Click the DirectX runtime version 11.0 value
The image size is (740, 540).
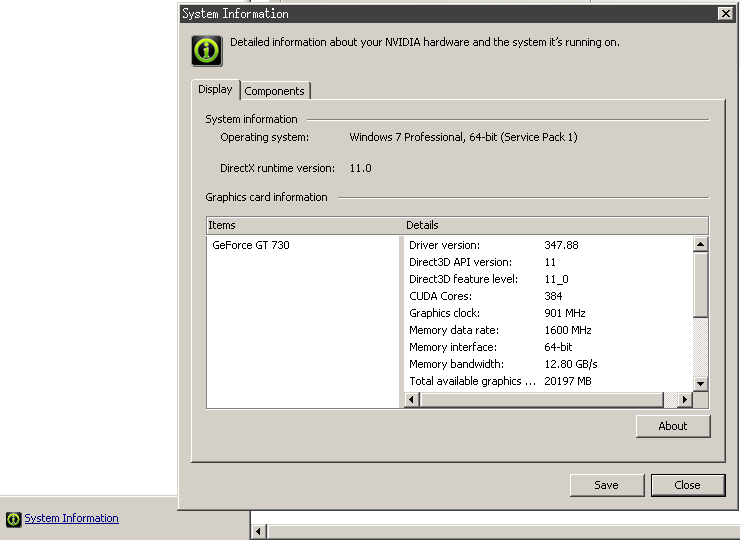[x=361, y=168]
